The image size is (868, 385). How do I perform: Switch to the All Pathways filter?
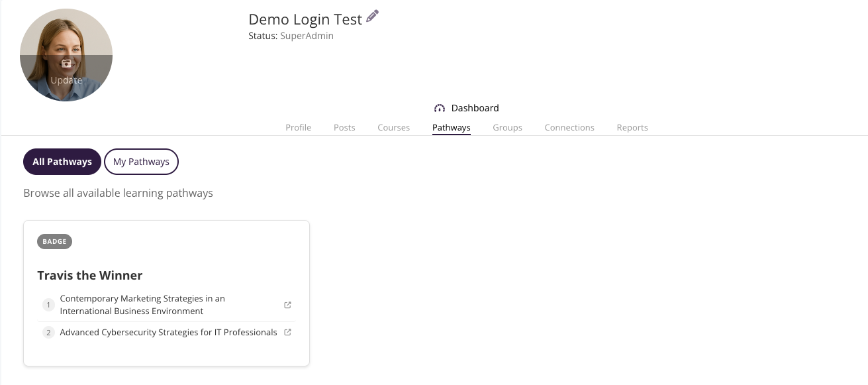point(62,162)
